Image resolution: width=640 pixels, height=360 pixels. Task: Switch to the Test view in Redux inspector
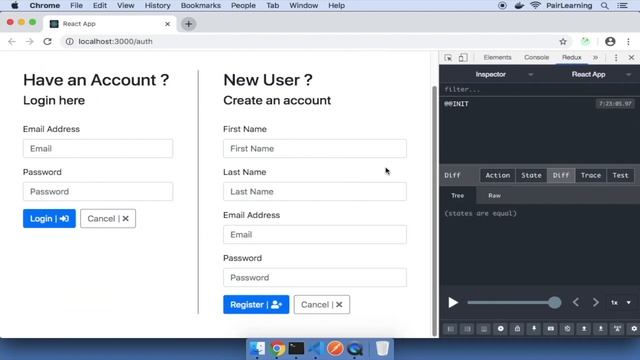coord(620,175)
